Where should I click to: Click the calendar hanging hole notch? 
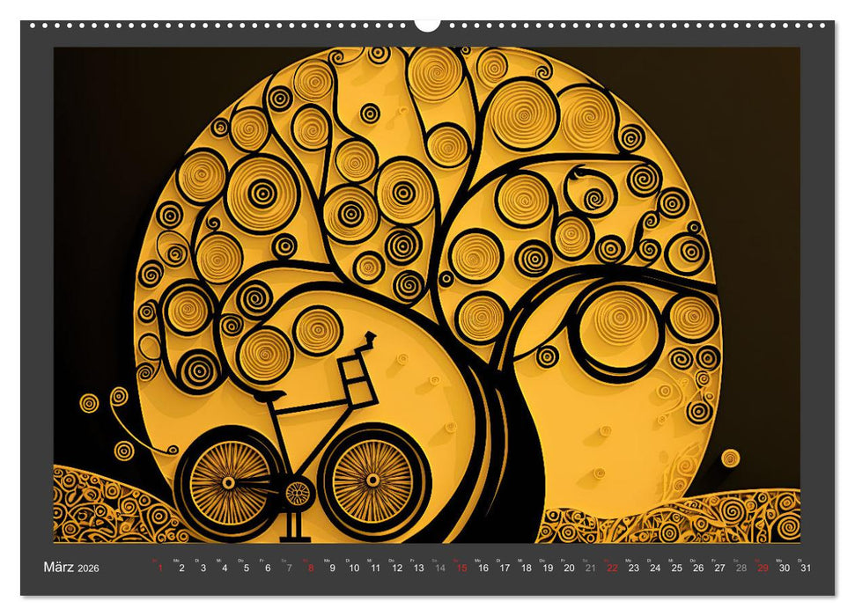[x=427, y=23]
